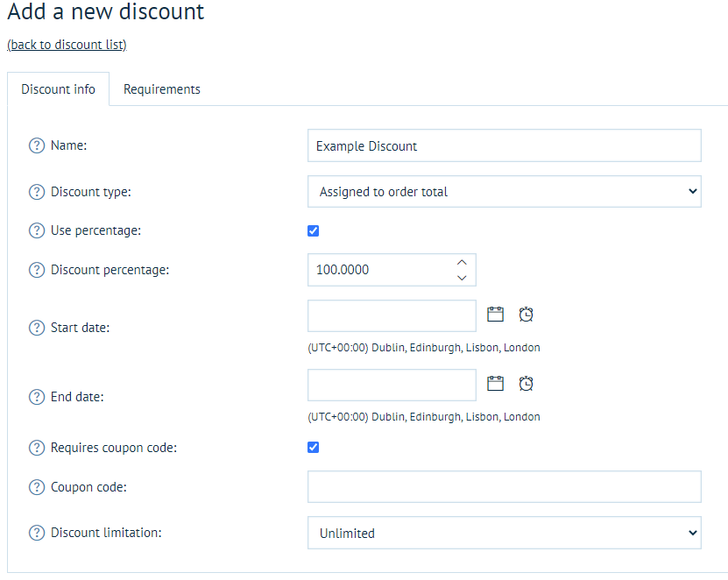
Task: Click the help icon beside Discount type
Action: point(37,192)
